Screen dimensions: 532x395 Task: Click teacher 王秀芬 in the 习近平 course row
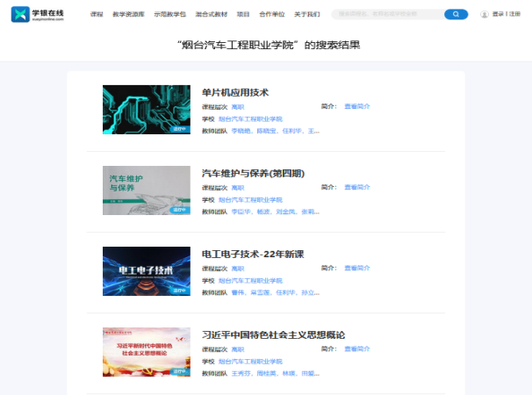pos(241,373)
